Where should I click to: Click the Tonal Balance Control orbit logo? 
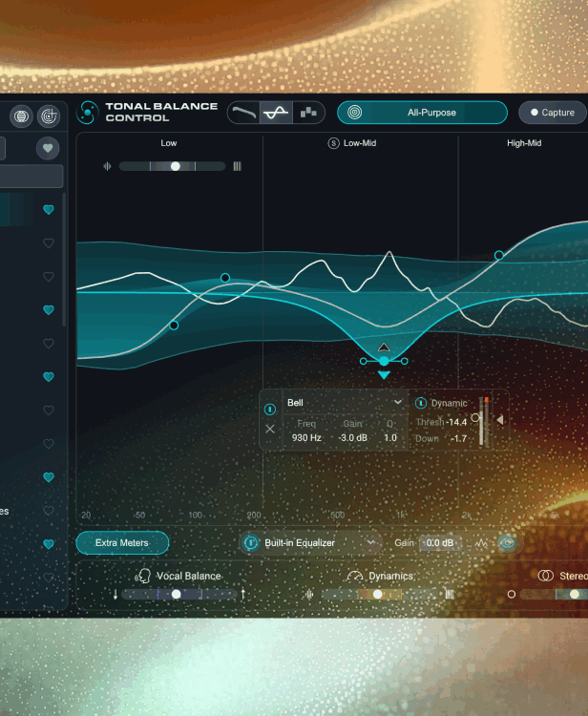[87, 113]
